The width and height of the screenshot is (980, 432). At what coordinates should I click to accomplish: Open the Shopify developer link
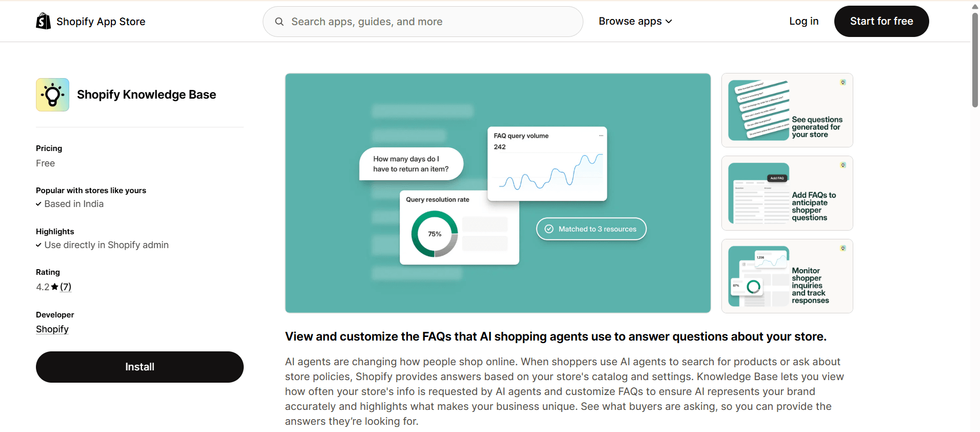coord(52,329)
